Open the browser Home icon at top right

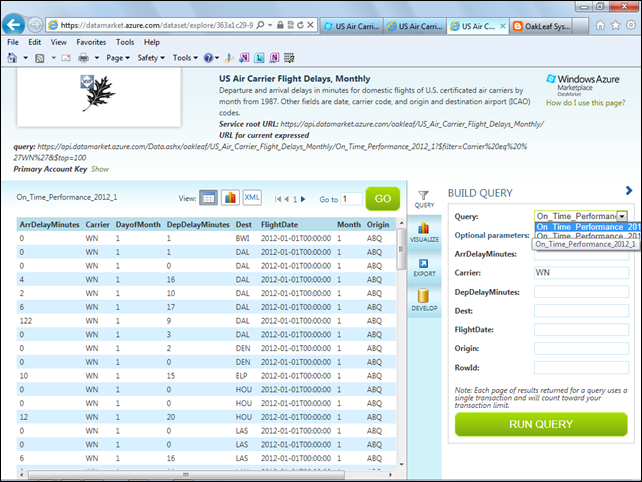[600, 25]
